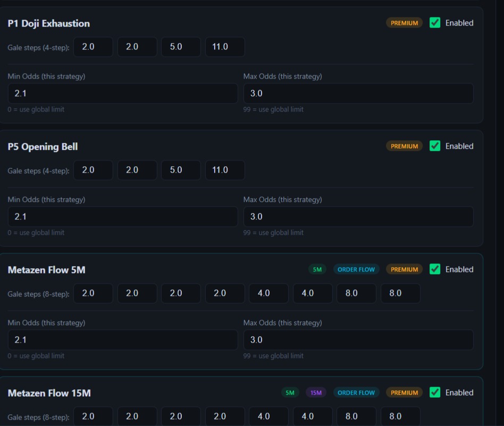Click Gale steps (8-step) label in Metazen Flow 5M
Image resolution: width=504 pixels, height=426 pixels.
[x=39, y=294]
